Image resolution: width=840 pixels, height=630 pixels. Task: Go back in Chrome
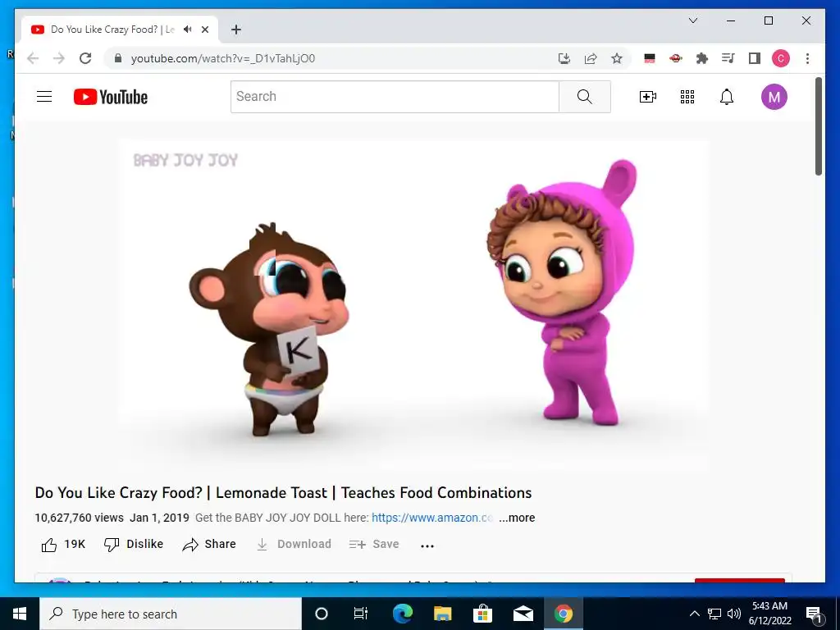tap(33, 58)
